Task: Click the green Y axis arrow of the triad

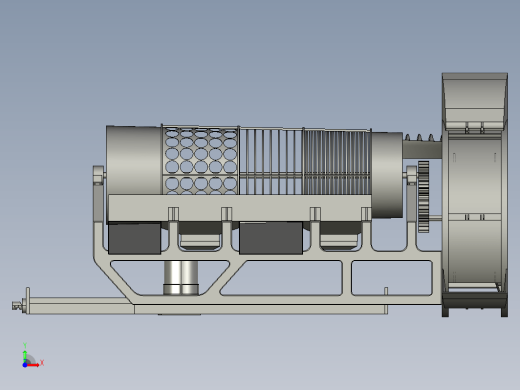Action: (x=25, y=356)
